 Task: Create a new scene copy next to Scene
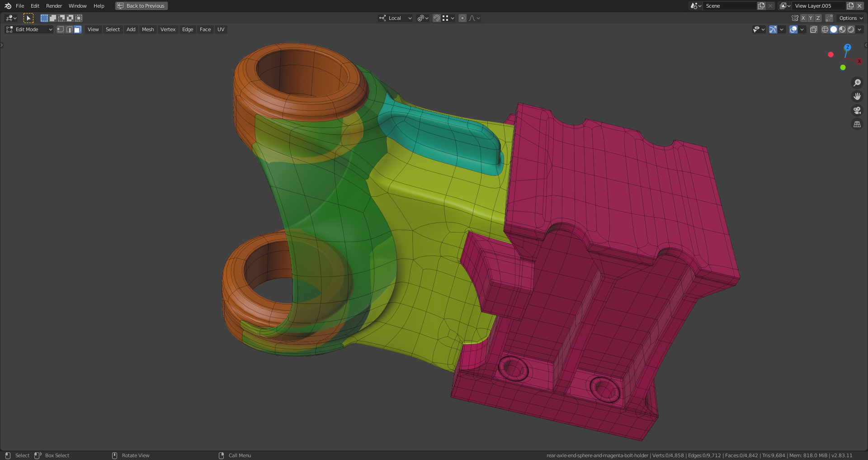(761, 6)
